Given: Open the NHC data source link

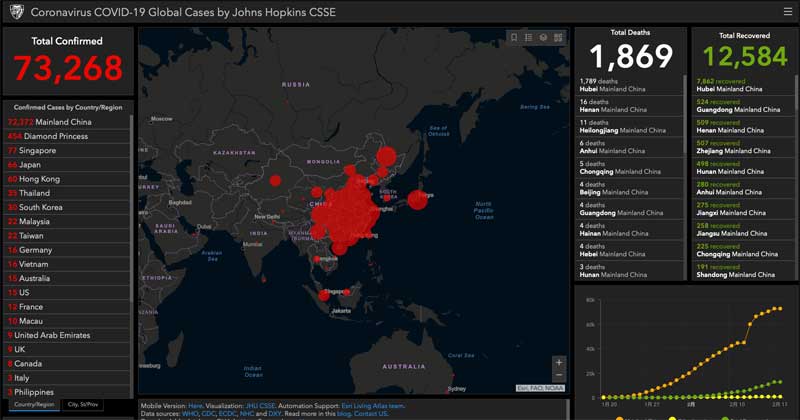Looking at the screenshot, I should click(x=247, y=413).
